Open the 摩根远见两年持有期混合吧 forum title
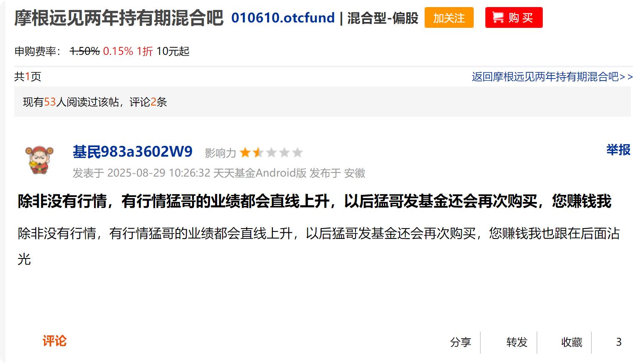This screenshot has width=633, height=364. coord(119,18)
